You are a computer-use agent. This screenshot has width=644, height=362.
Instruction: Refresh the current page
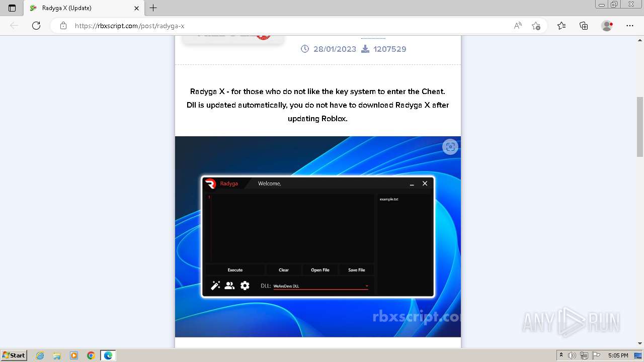click(36, 26)
